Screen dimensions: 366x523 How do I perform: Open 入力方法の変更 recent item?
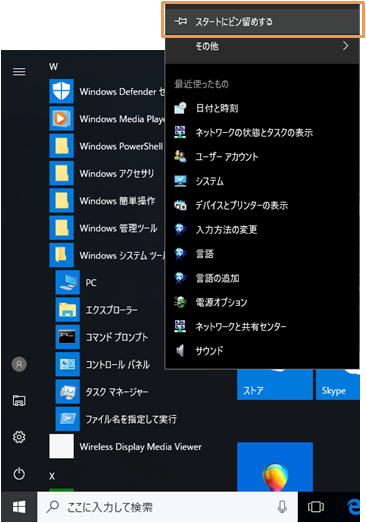point(263,229)
